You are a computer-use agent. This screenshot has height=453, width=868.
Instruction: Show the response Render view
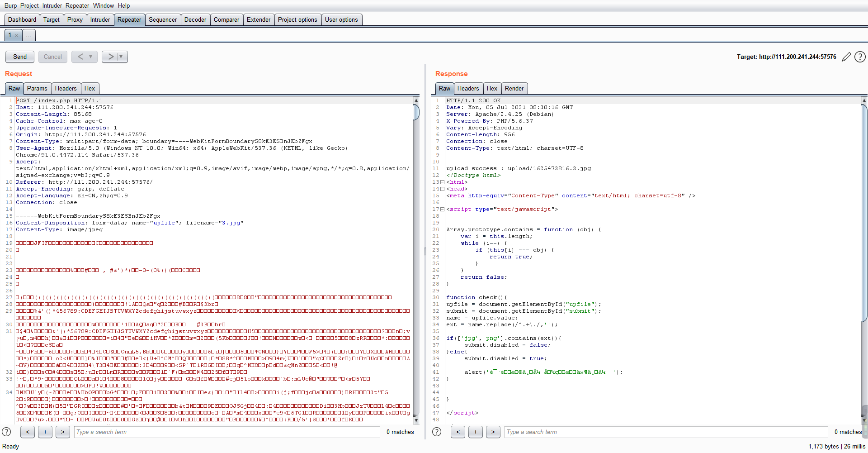(x=514, y=88)
